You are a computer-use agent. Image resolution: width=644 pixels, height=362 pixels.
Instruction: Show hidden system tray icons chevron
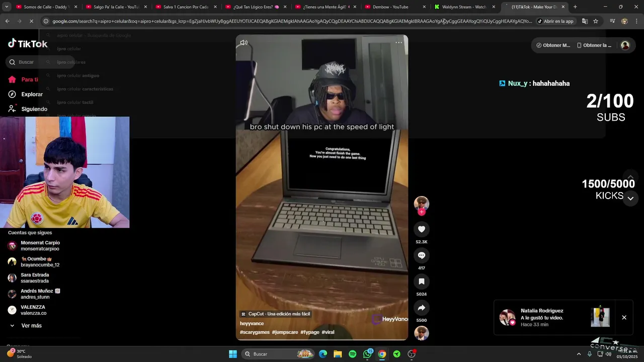pyautogui.click(x=579, y=354)
